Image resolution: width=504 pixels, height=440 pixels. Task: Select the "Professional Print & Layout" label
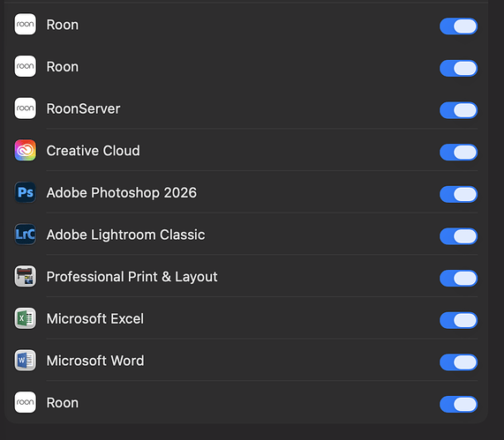coord(132,277)
